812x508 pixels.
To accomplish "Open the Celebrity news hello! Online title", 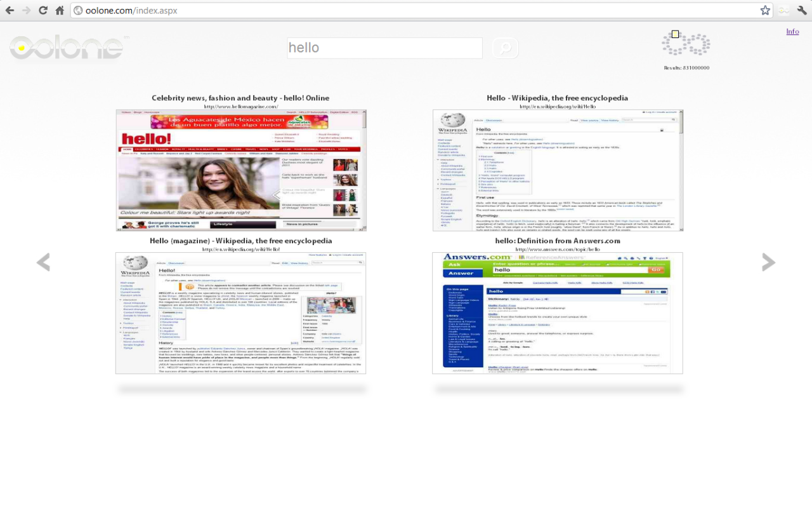I will coord(240,98).
